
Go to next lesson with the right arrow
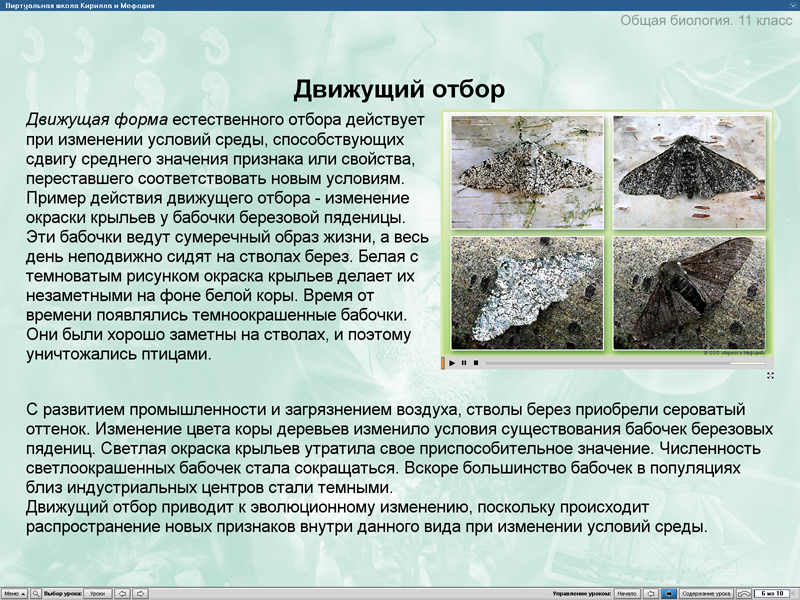(x=140, y=592)
